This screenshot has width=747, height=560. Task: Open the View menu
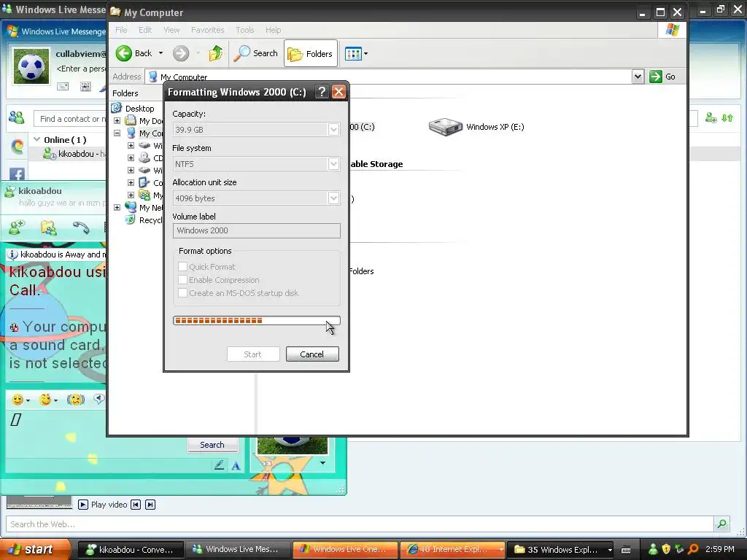pyautogui.click(x=171, y=30)
